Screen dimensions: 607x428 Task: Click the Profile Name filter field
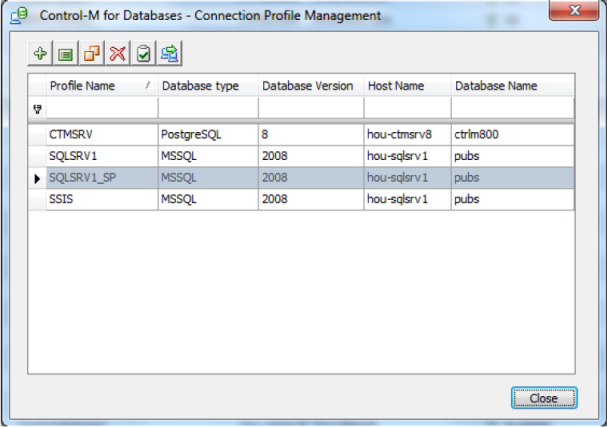coord(102,108)
